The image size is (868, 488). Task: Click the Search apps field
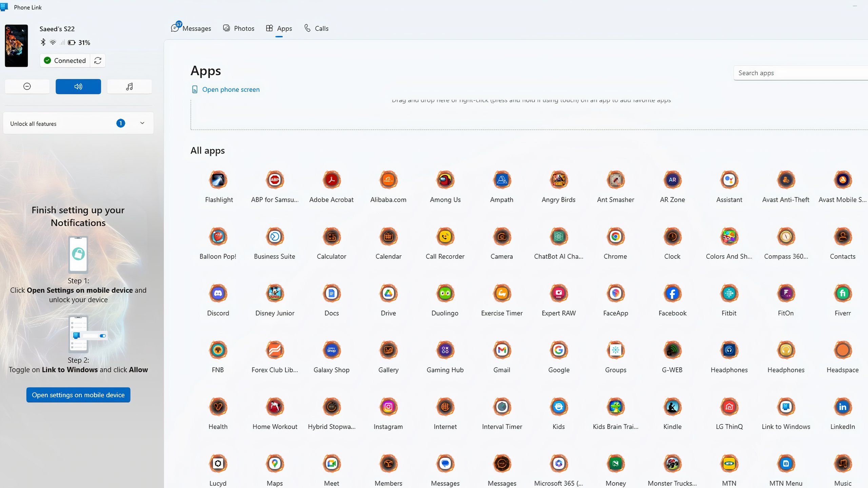click(x=801, y=73)
